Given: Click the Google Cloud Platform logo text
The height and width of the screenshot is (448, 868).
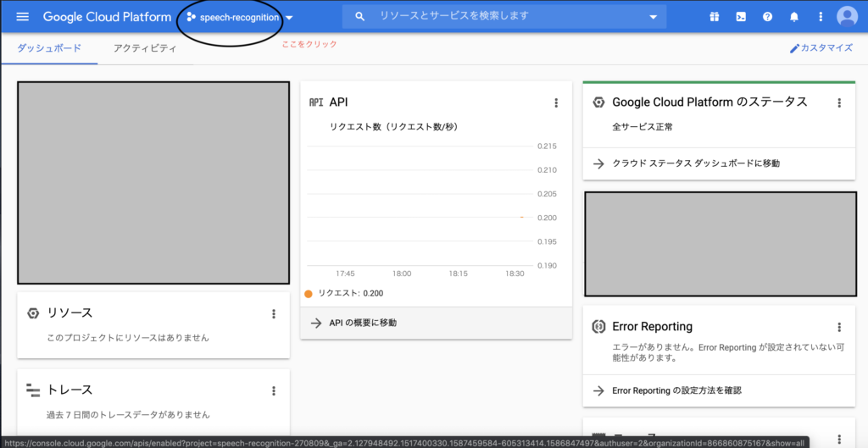Looking at the screenshot, I should point(107,17).
